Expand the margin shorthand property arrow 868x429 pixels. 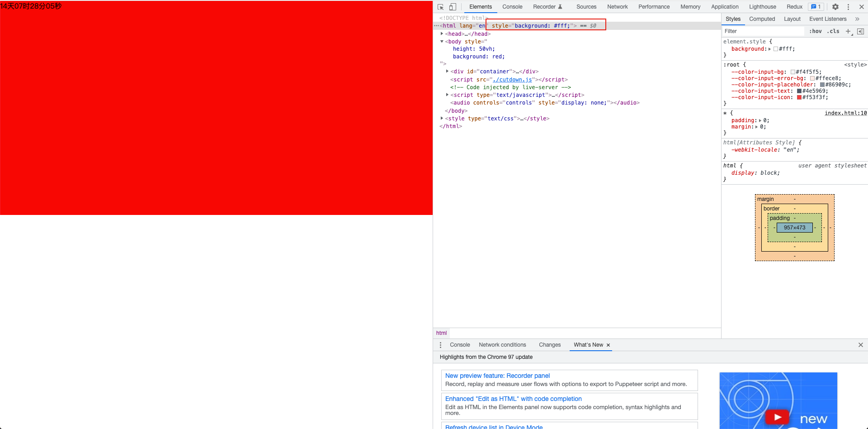(757, 127)
